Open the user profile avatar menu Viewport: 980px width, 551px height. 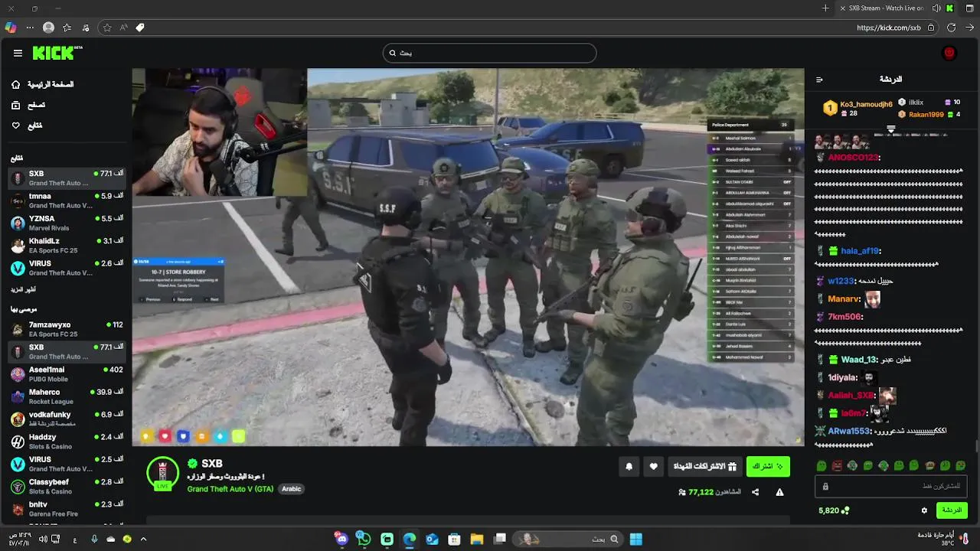tap(949, 53)
